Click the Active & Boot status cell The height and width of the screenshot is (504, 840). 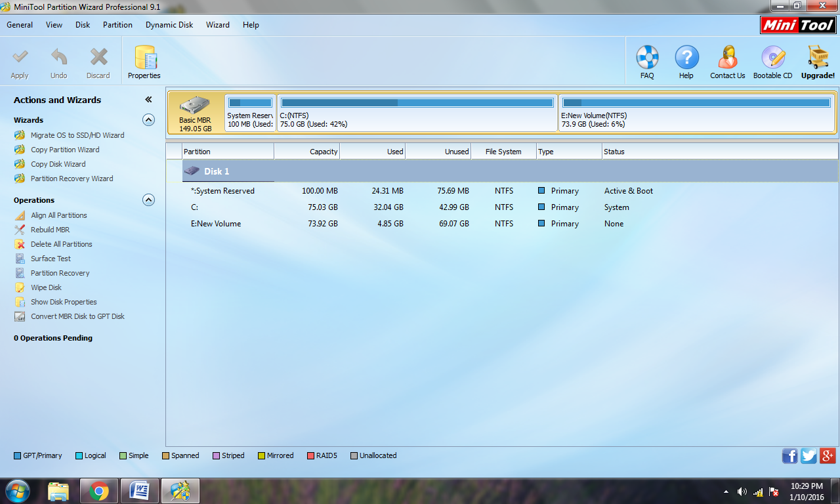tap(629, 191)
